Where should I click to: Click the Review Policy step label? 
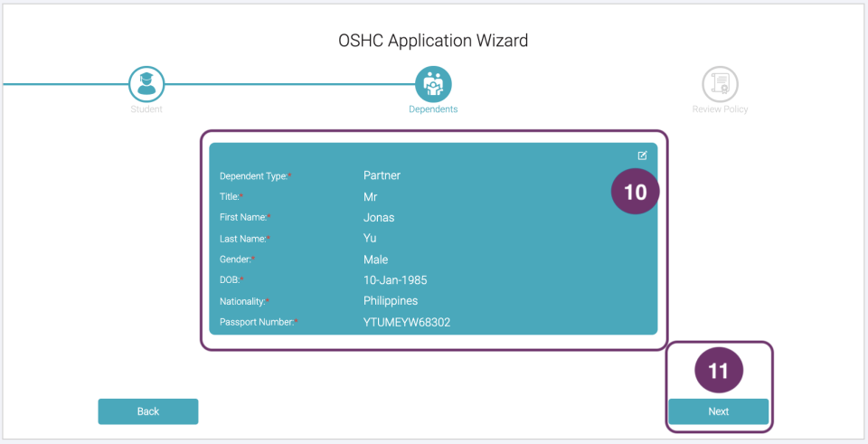(720, 109)
